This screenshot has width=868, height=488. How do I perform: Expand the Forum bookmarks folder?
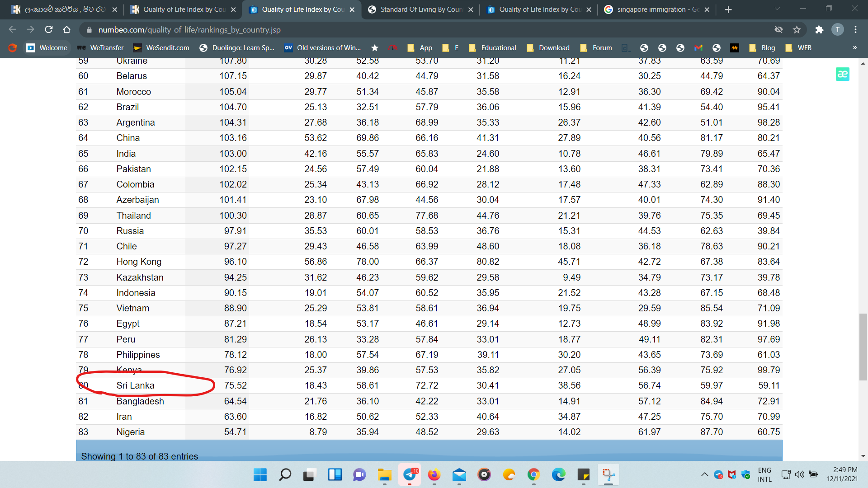click(596, 48)
